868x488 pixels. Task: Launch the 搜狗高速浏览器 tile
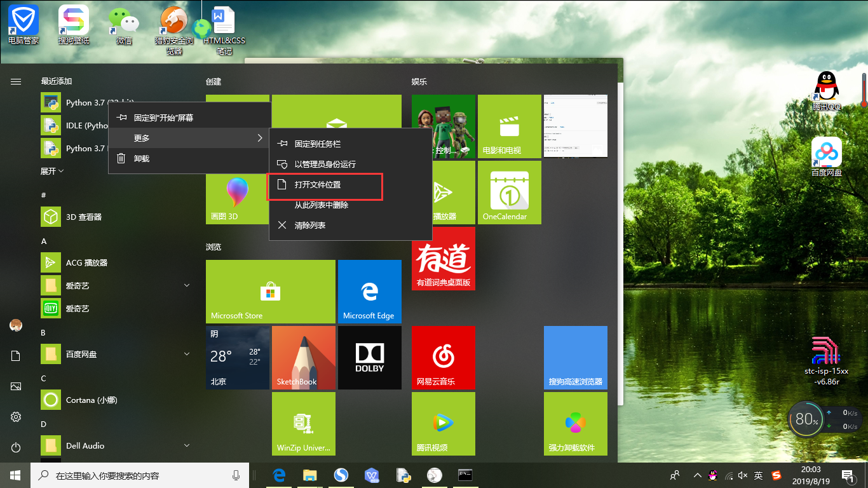[576, 358]
